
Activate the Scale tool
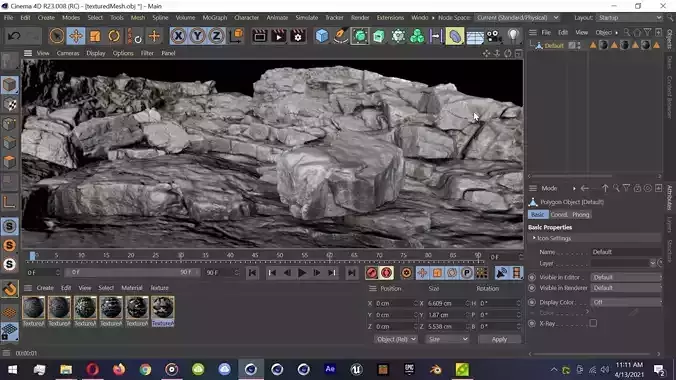click(95, 36)
